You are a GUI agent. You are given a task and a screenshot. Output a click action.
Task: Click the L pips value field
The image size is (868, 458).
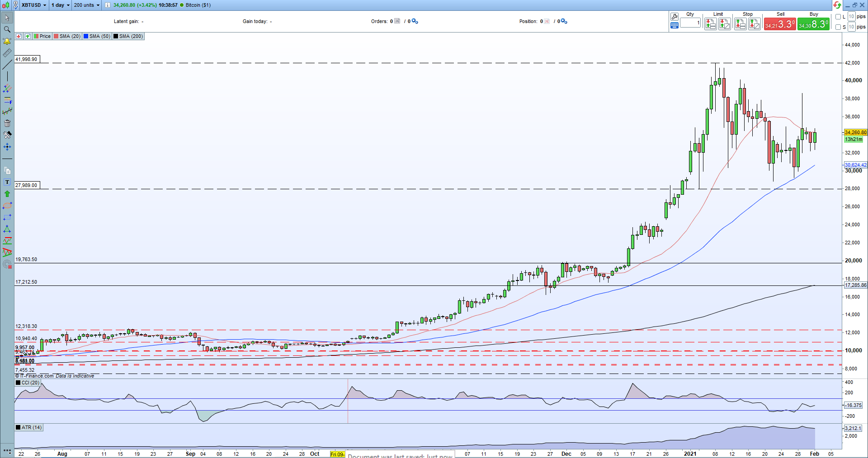[x=851, y=17]
